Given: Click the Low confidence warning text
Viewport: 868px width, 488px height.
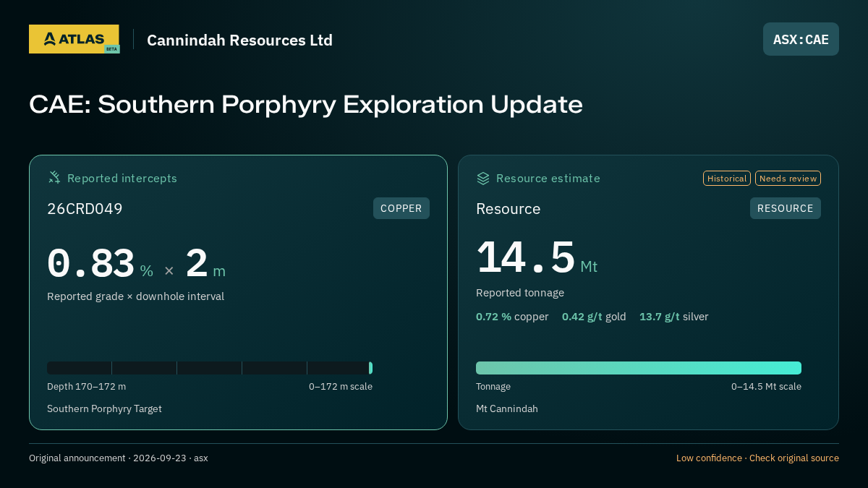Looking at the screenshot, I should (709, 458).
